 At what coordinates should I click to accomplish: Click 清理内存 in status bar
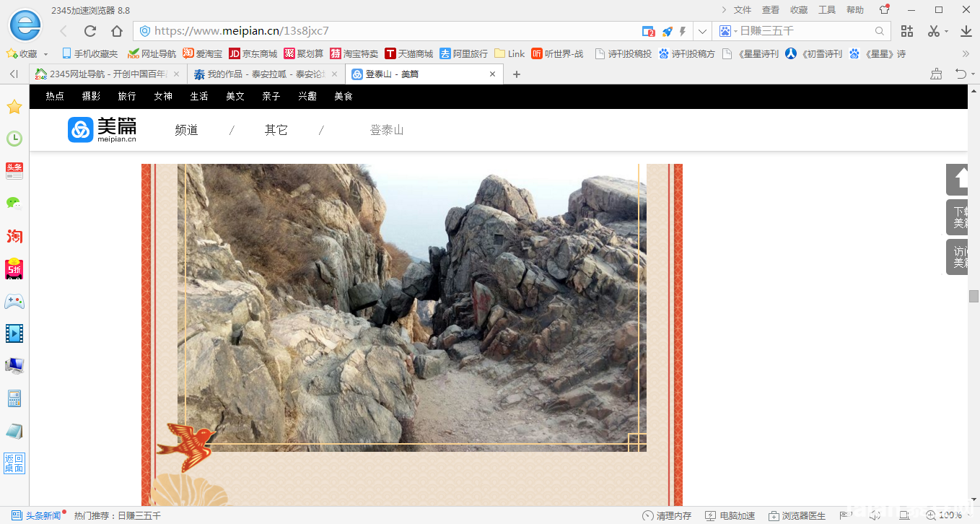click(668, 515)
